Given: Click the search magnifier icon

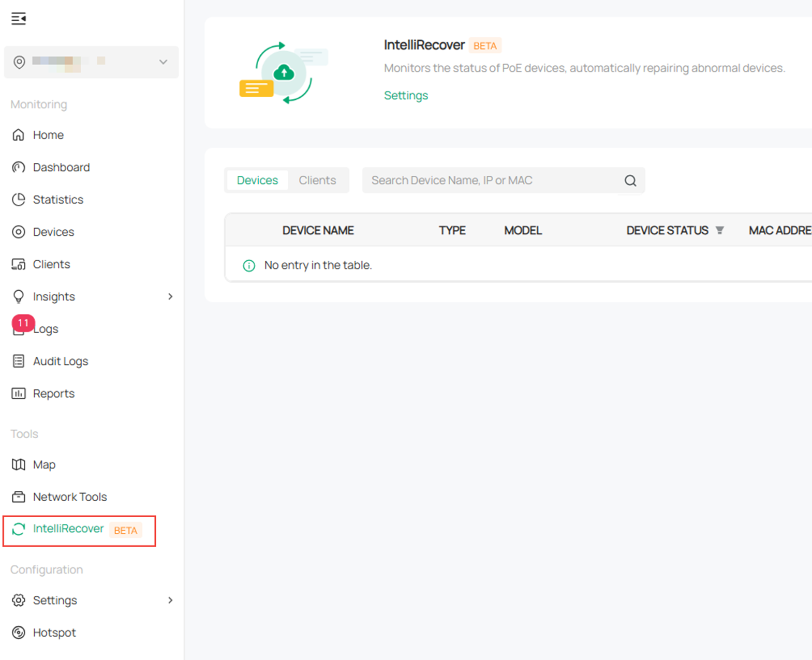Looking at the screenshot, I should coord(630,181).
